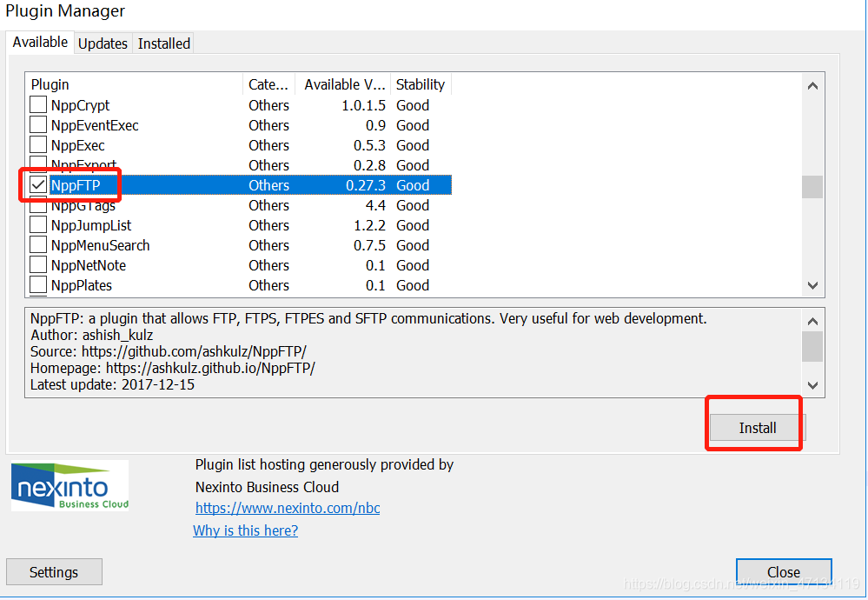Select the NppJumpList plugin name
This screenshot has width=868, height=600.
[91, 225]
